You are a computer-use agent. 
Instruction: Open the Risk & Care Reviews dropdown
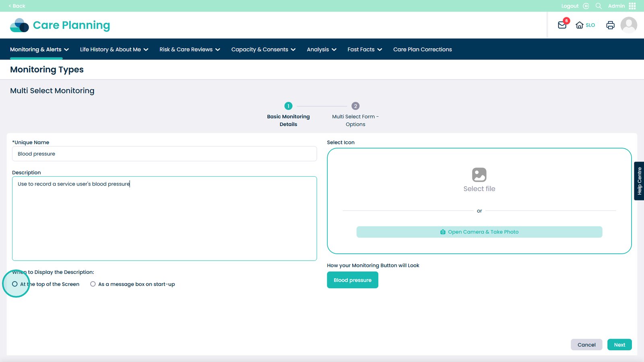click(x=190, y=49)
